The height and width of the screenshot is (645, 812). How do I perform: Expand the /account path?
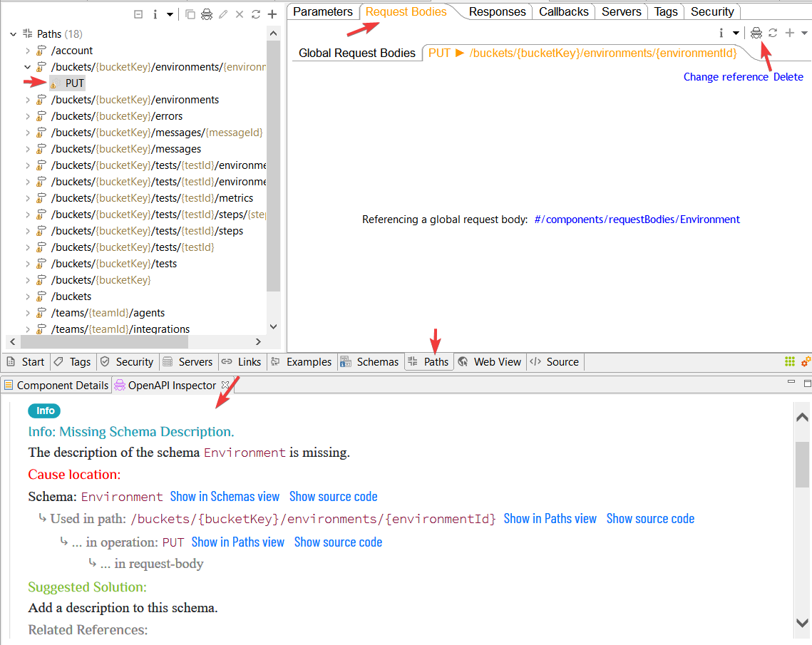(28, 51)
